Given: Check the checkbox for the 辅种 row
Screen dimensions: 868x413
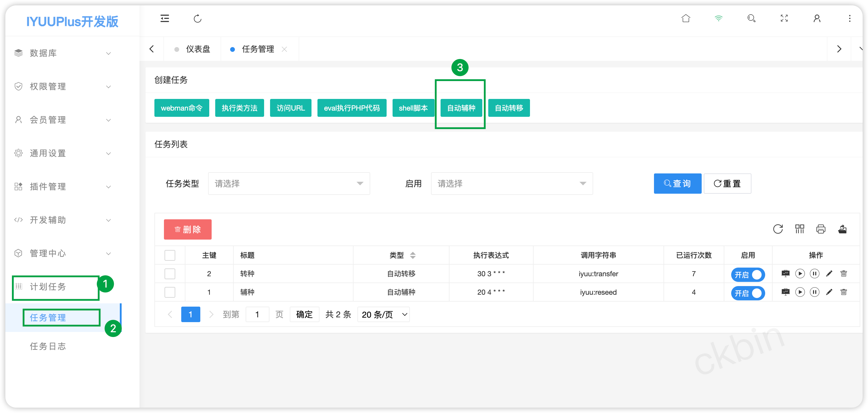Looking at the screenshot, I should 170,292.
